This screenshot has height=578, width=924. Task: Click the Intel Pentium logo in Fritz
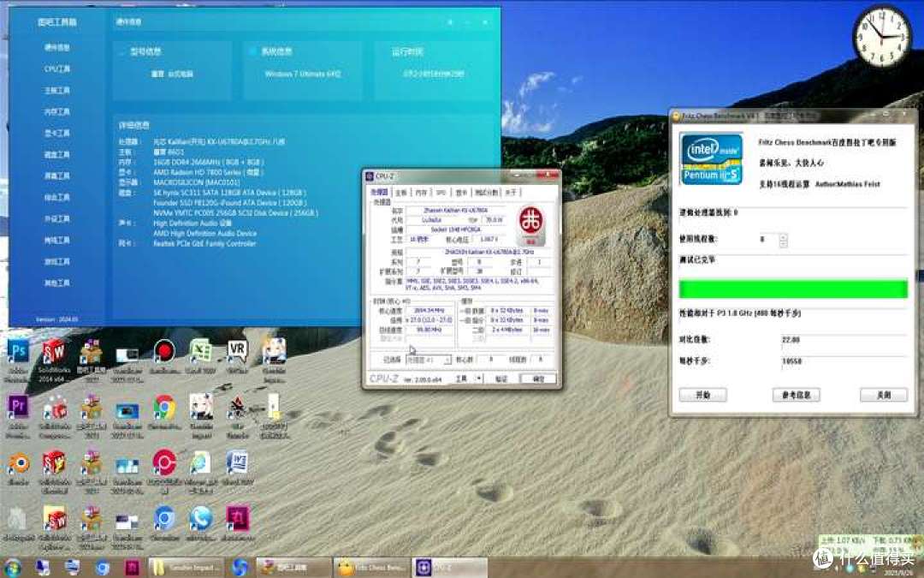(711, 159)
